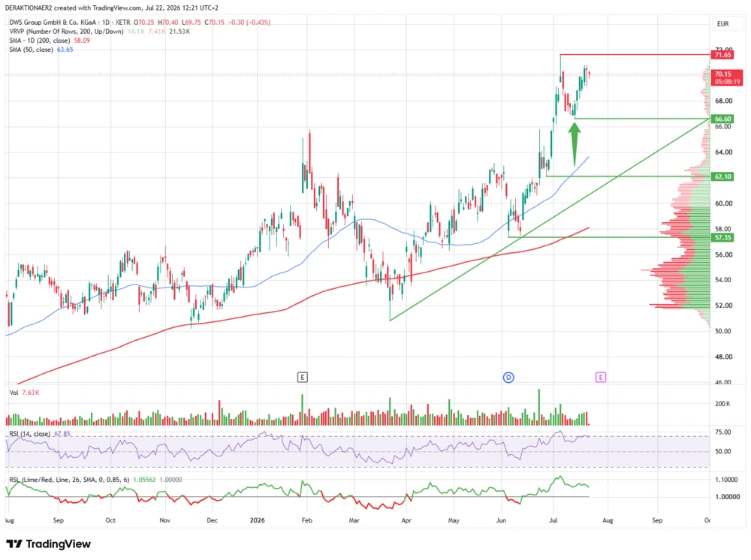The width and height of the screenshot is (751, 560).
Task: Click the Vol 7.63K legend
Action: pos(25,393)
